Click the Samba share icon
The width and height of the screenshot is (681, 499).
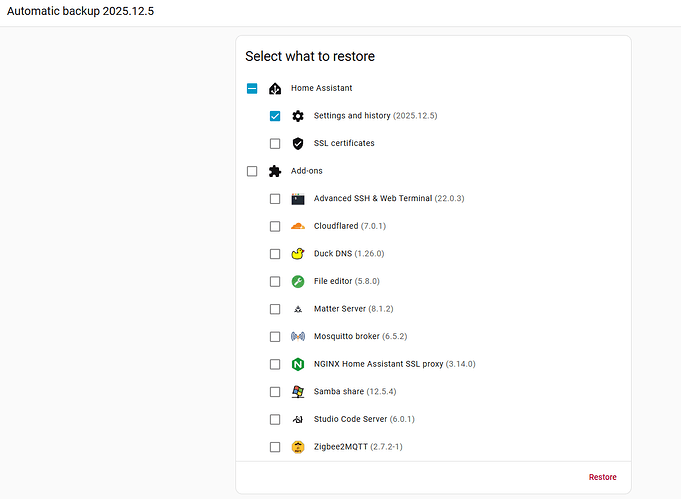coord(298,392)
